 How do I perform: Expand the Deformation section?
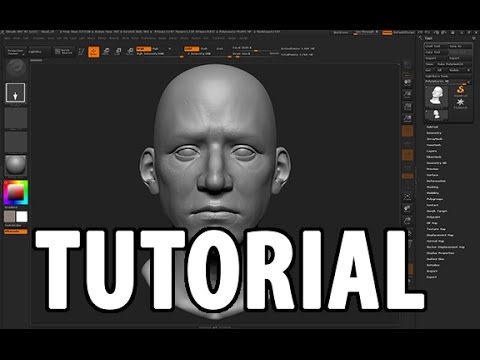pos(436,181)
